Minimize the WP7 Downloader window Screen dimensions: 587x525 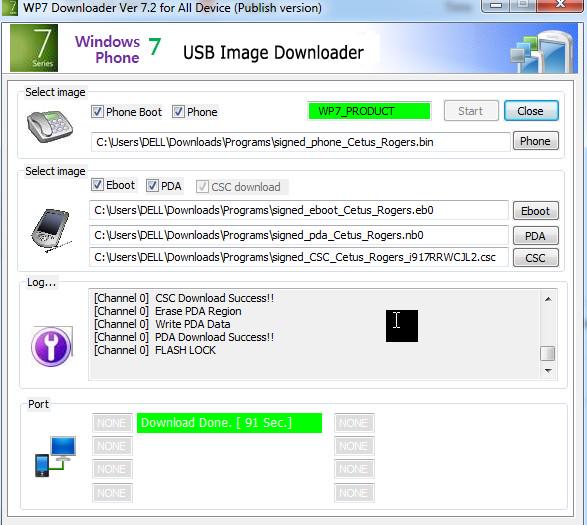[x=496, y=5]
